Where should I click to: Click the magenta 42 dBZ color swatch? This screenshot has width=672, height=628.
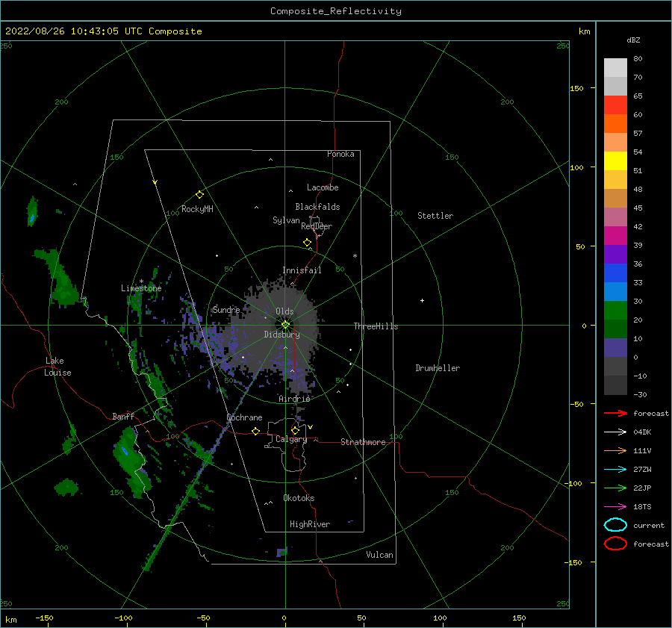click(615, 235)
